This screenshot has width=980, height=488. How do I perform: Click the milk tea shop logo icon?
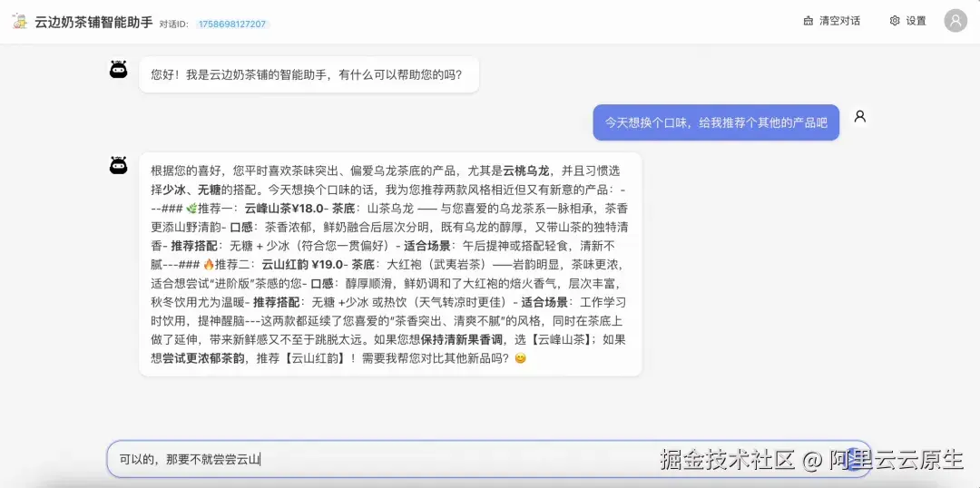tap(20, 21)
